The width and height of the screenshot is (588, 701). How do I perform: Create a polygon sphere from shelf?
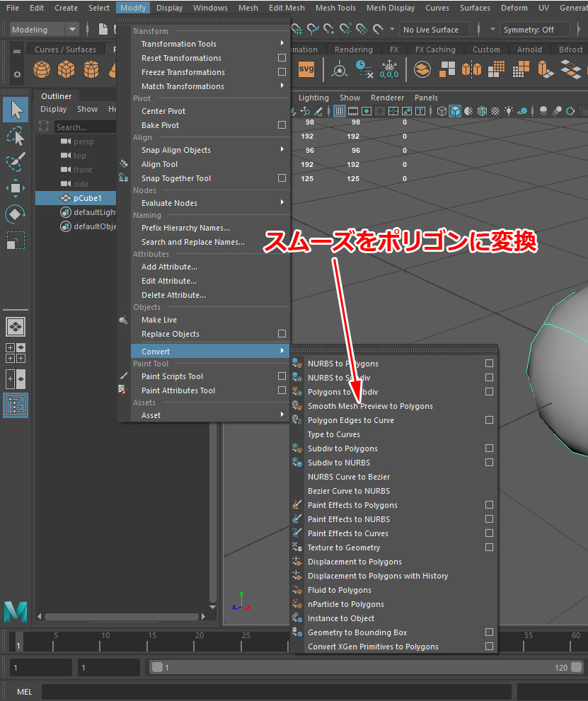[x=42, y=69]
